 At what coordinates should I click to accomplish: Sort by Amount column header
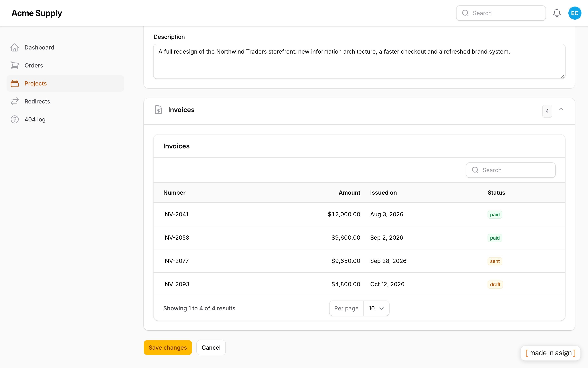point(349,193)
